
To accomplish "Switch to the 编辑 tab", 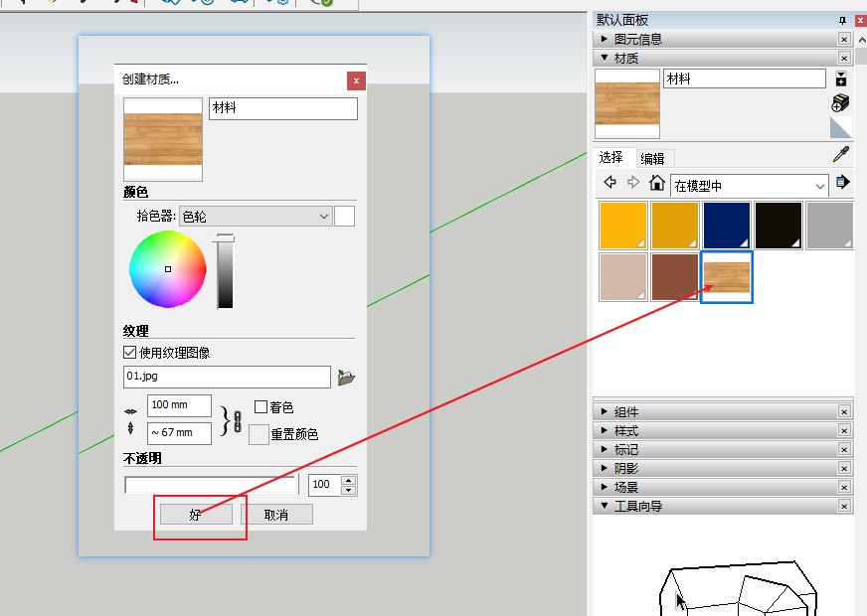I will (652, 158).
